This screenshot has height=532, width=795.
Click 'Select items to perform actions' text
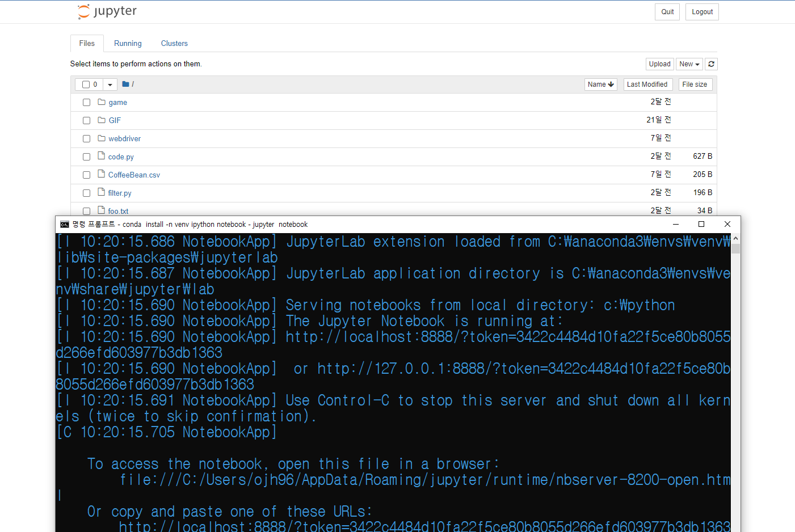pos(136,64)
